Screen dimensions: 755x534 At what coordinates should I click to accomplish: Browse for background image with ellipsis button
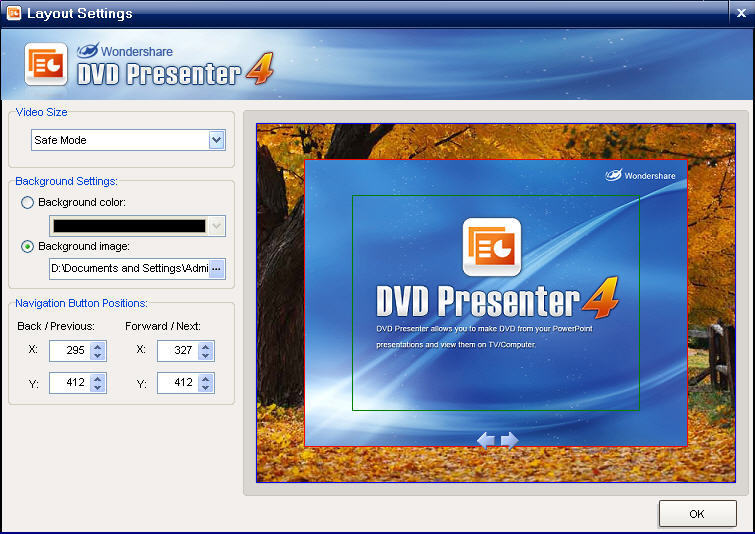[217, 269]
